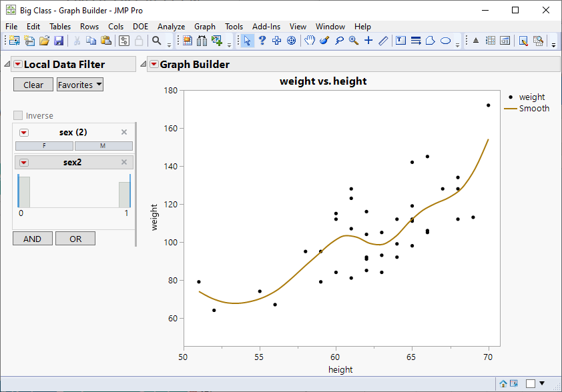Click the OR button
This screenshot has width=562, height=392.
75,239
